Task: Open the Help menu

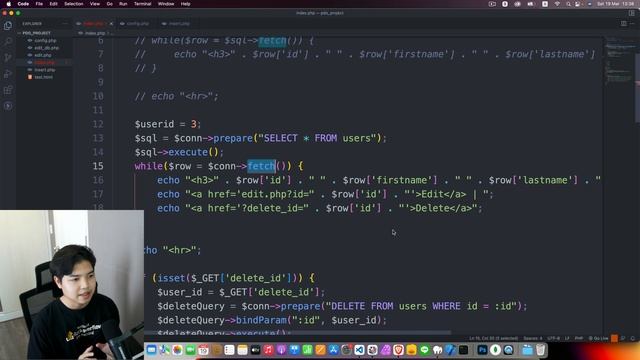Action: pos(185,4)
